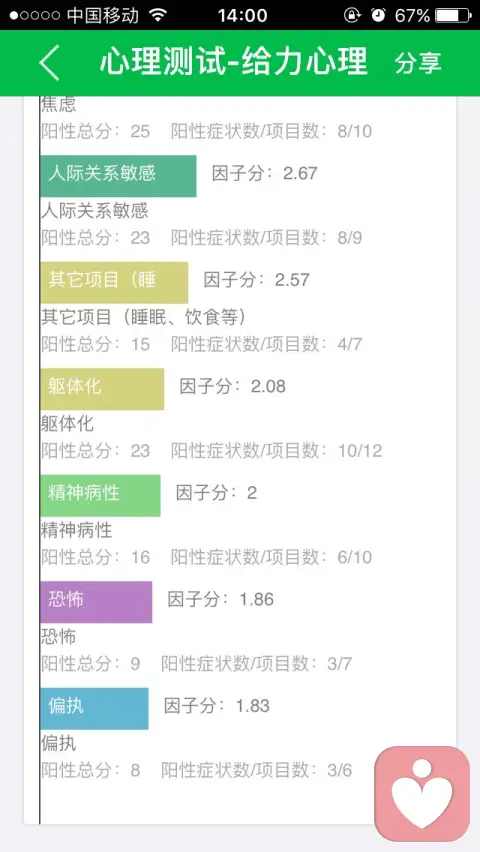
Task: Tap the alarm clock status icon
Action: pyautogui.click(x=378, y=15)
